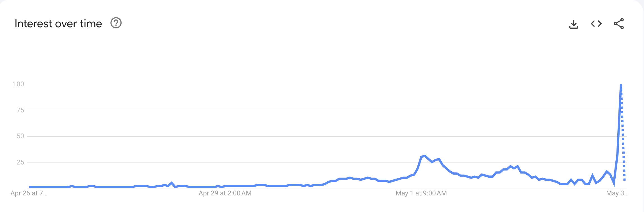Click the "Interest over time" heading
Image resolution: width=644 pixels, height=212 pixels.
click(58, 23)
